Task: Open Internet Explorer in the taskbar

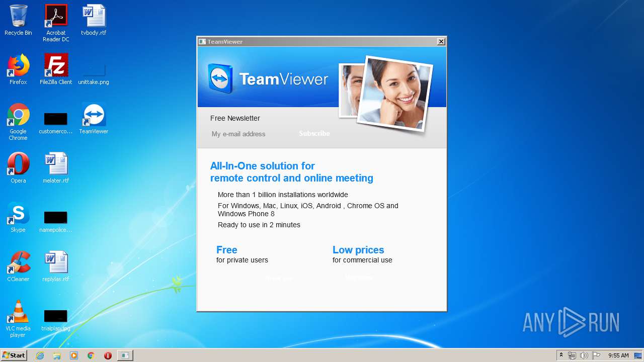Action: coord(40,355)
